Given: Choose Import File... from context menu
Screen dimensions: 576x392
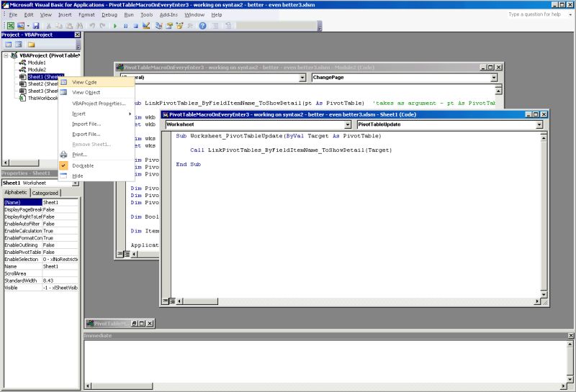Looking at the screenshot, I should 96,124.
